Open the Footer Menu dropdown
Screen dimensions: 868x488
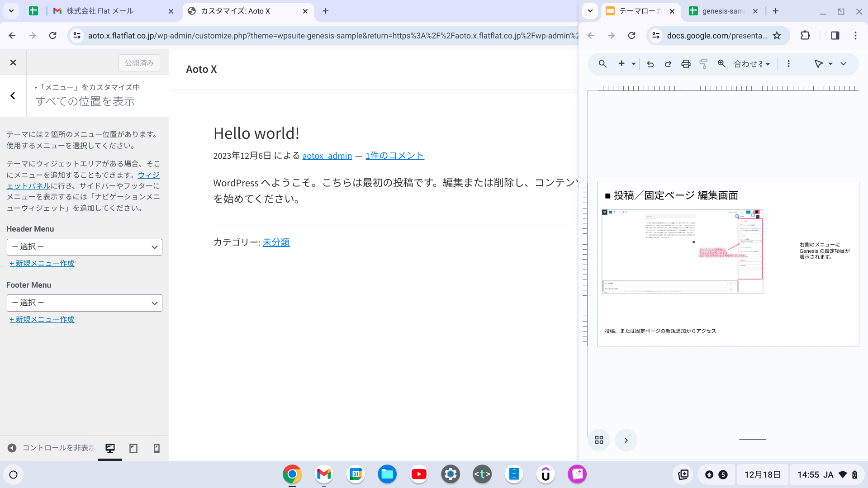point(85,303)
